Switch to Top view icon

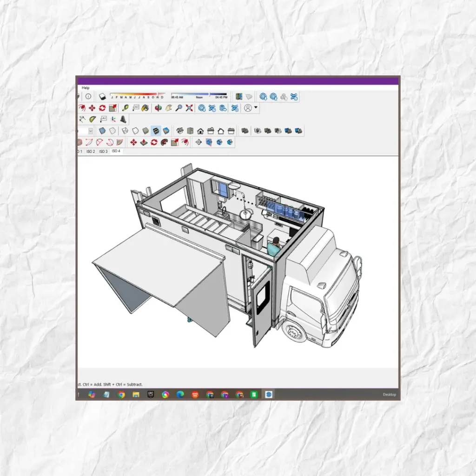(x=190, y=131)
